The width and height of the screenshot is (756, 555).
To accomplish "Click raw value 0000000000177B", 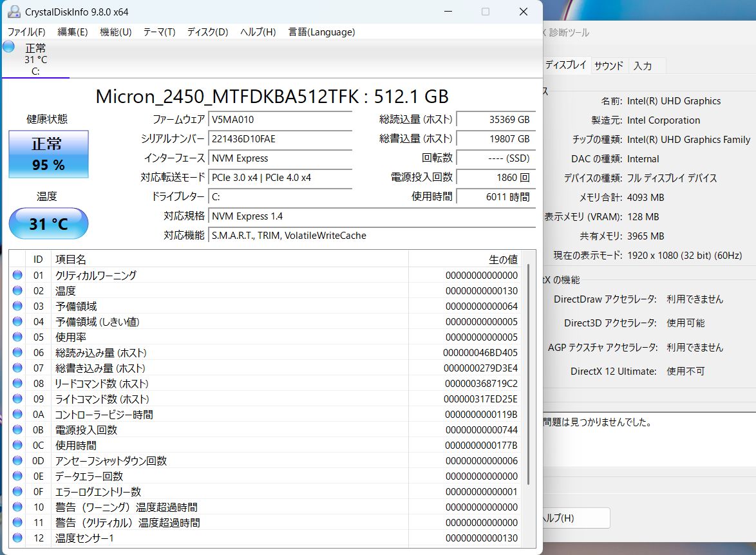I will click(x=480, y=445).
